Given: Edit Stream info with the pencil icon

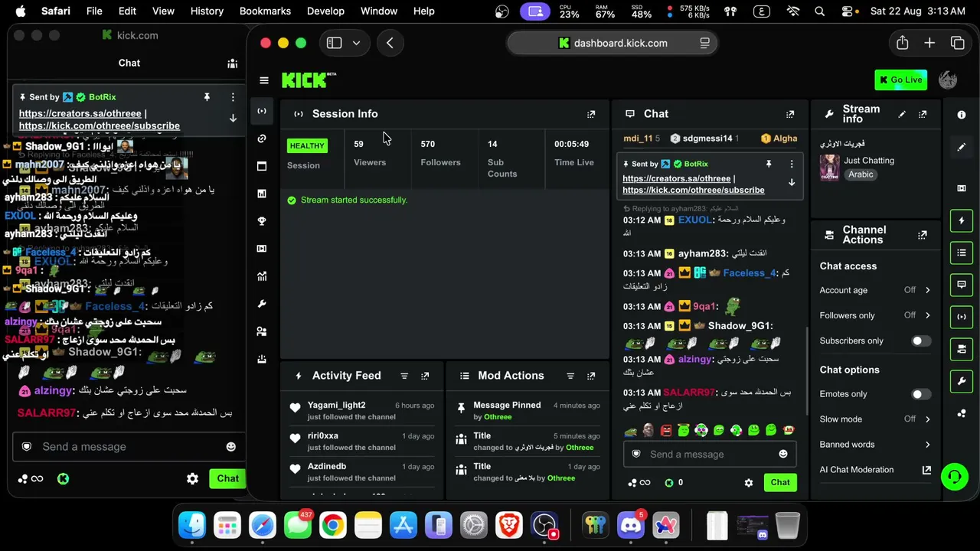Looking at the screenshot, I should (x=902, y=114).
